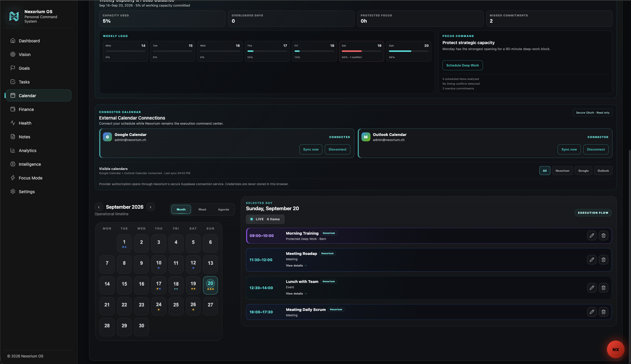Switch to Month view tab
This screenshot has width=631, height=364.
coord(181,209)
